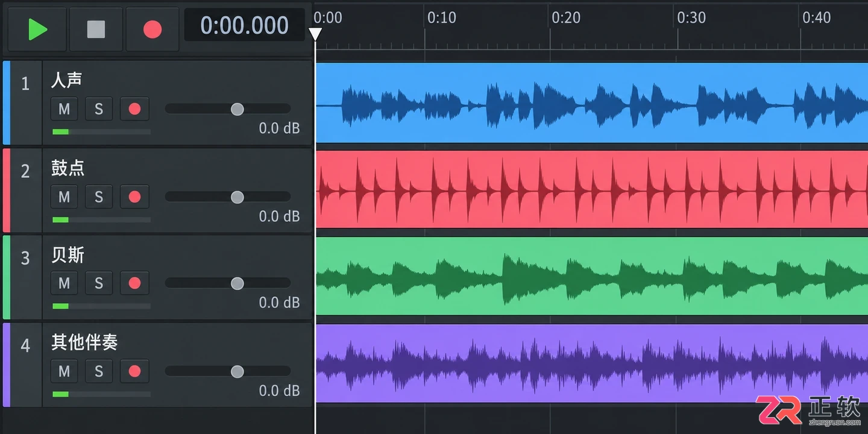The height and width of the screenshot is (434, 868).
Task: Arm recording on the 人声 track
Action: [134, 109]
